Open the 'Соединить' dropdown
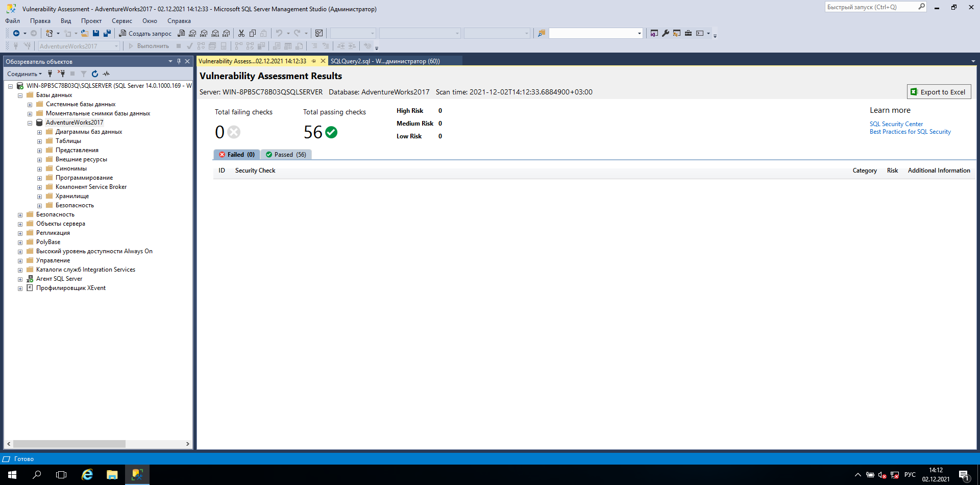980x485 pixels. [24, 74]
